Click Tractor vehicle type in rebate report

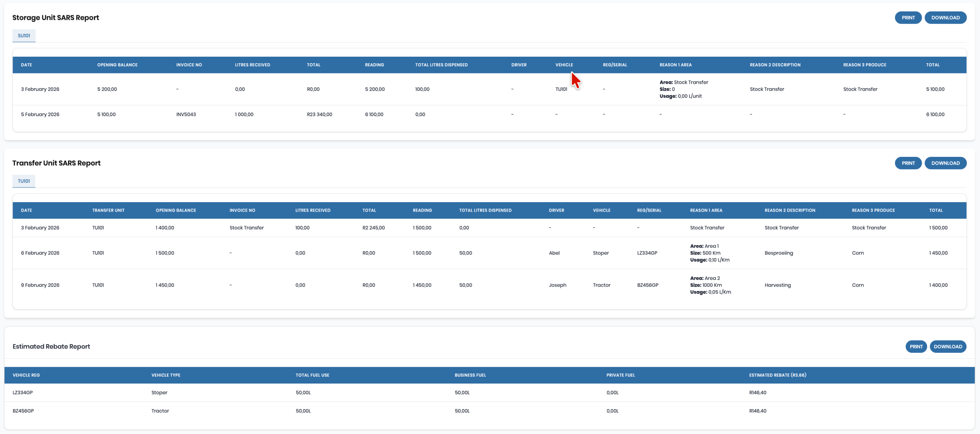tap(160, 411)
